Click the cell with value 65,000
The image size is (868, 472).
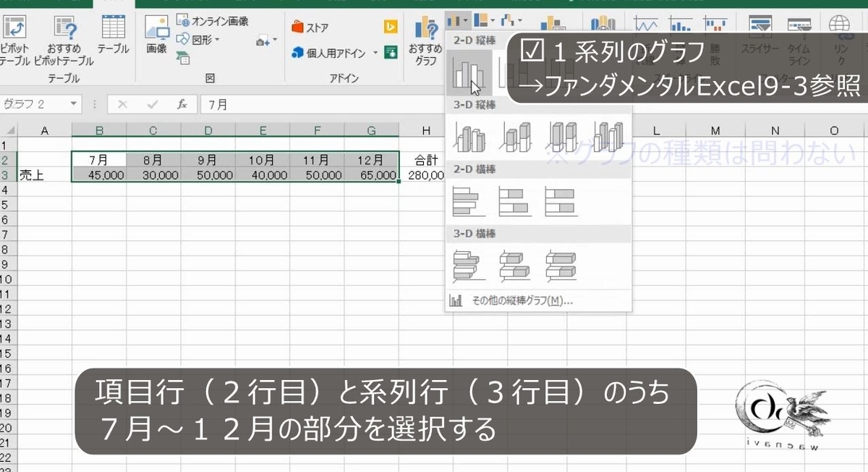click(371, 174)
